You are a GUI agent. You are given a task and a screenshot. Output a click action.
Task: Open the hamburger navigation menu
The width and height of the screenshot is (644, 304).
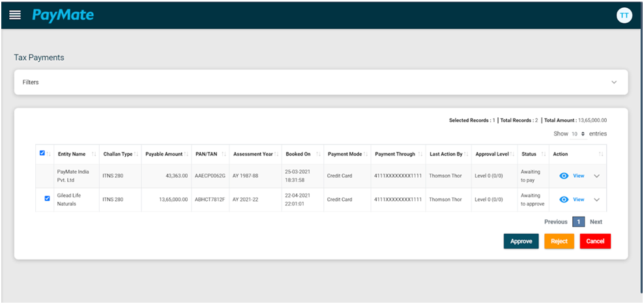tap(15, 15)
